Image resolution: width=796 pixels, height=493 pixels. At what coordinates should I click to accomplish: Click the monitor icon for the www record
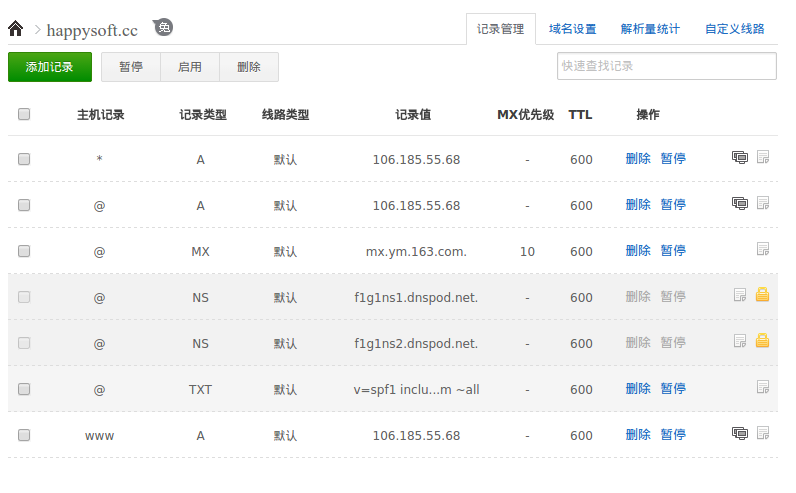(740, 434)
